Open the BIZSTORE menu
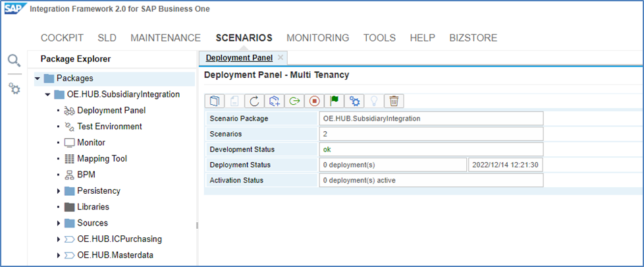Image resolution: width=644 pixels, height=267 pixels. [x=473, y=38]
